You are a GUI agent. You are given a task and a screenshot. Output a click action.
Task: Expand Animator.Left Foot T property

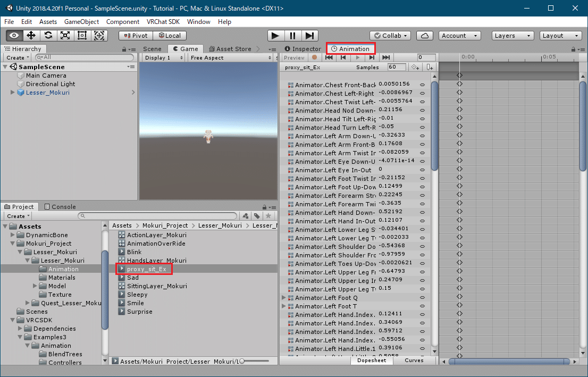(284, 306)
